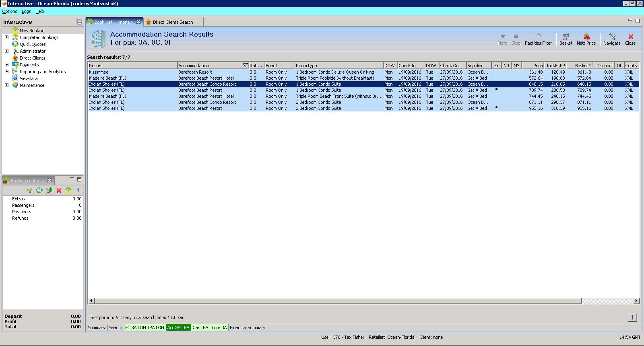Select the 2 Bedroom Condo Suite 955.16 row
The height and width of the screenshot is (346, 644).
(x=363, y=108)
